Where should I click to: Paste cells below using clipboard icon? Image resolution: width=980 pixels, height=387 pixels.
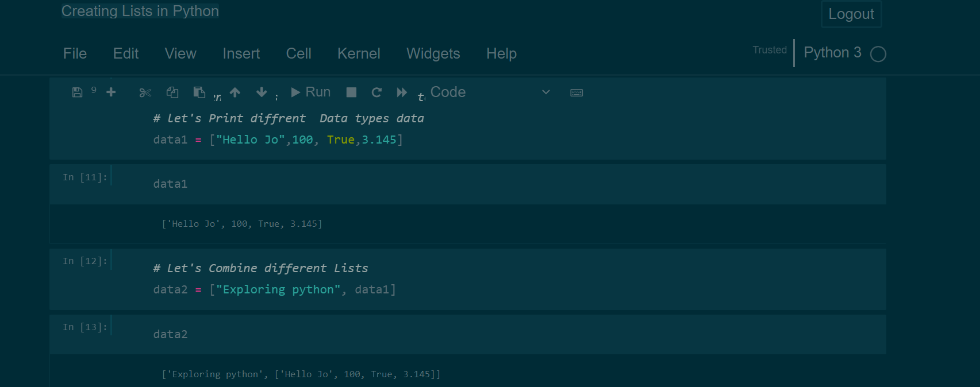click(199, 92)
